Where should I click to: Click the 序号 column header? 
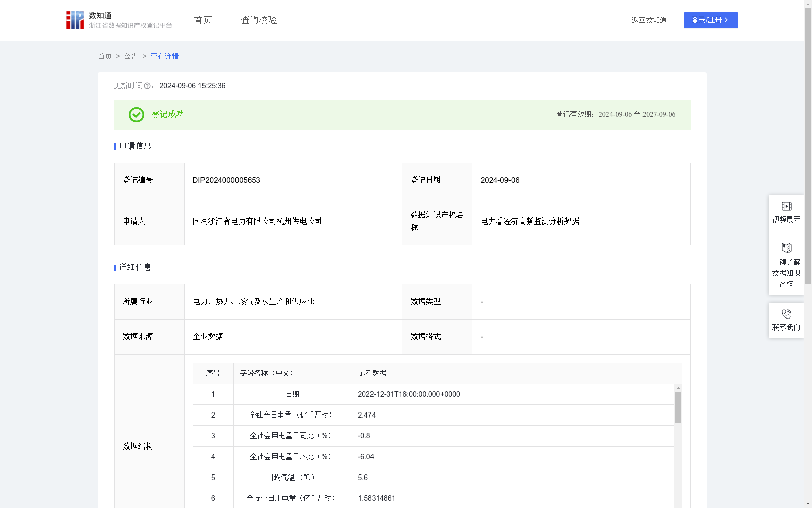coord(213,373)
